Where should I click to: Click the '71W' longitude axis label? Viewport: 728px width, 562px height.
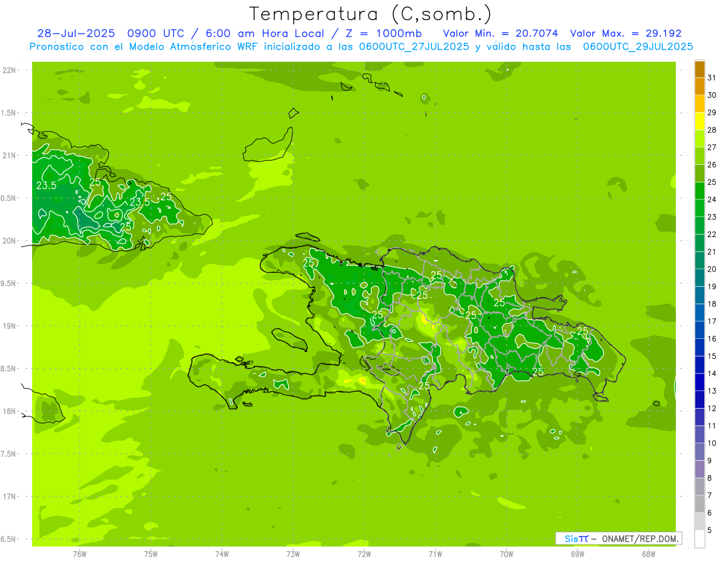[435, 554]
